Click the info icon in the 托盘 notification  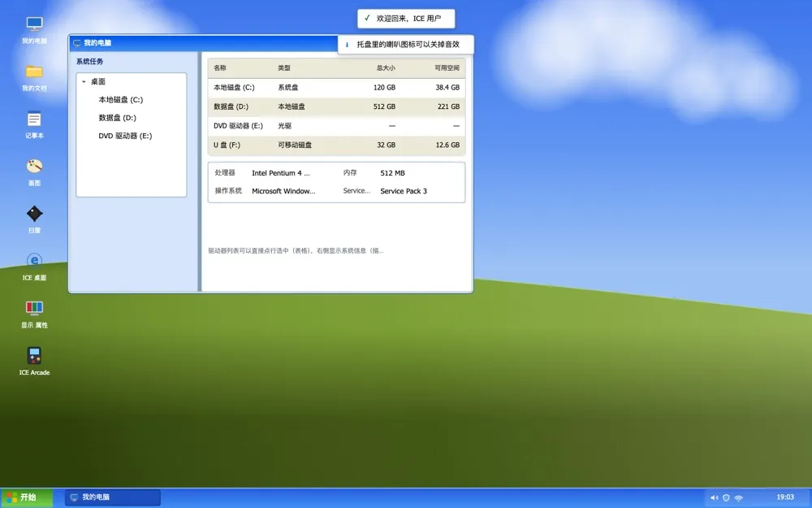point(347,45)
